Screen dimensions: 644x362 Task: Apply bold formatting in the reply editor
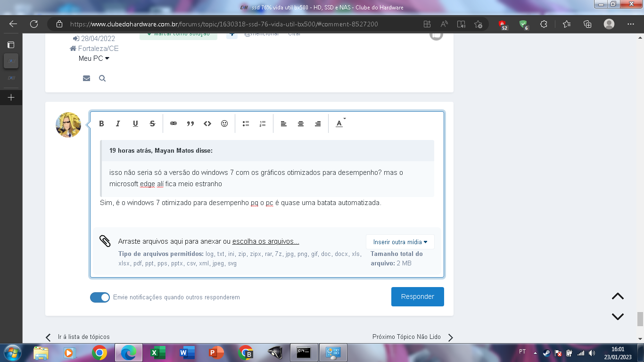[x=101, y=123]
